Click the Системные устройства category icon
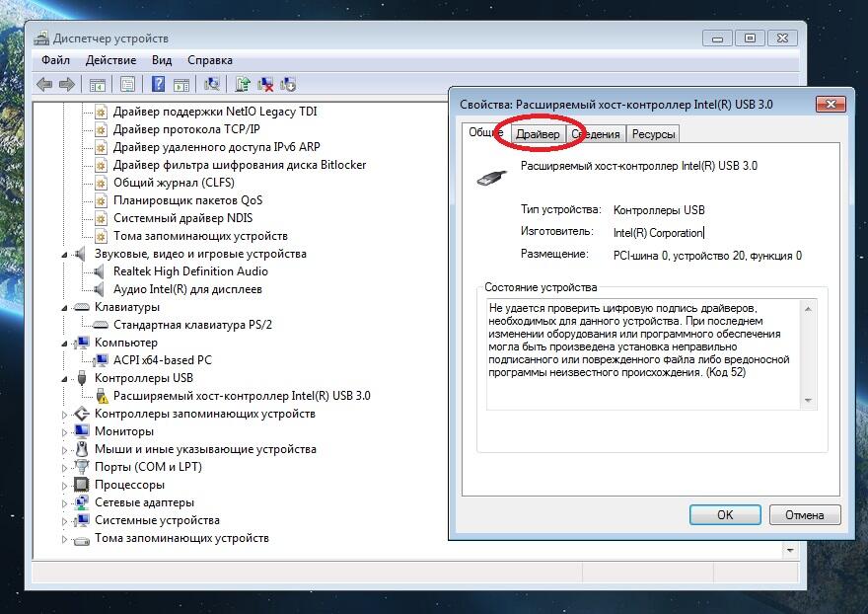Screen dimensions: 868x614 pyautogui.click(x=81, y=520)
